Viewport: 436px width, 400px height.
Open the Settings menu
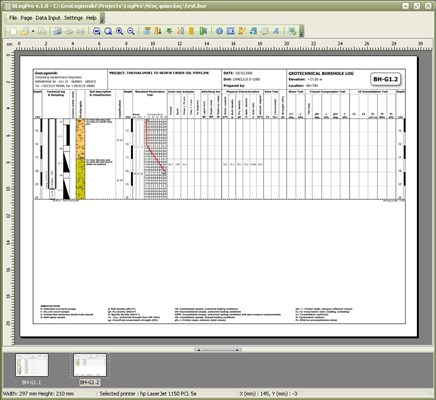(x=73, y=18)
